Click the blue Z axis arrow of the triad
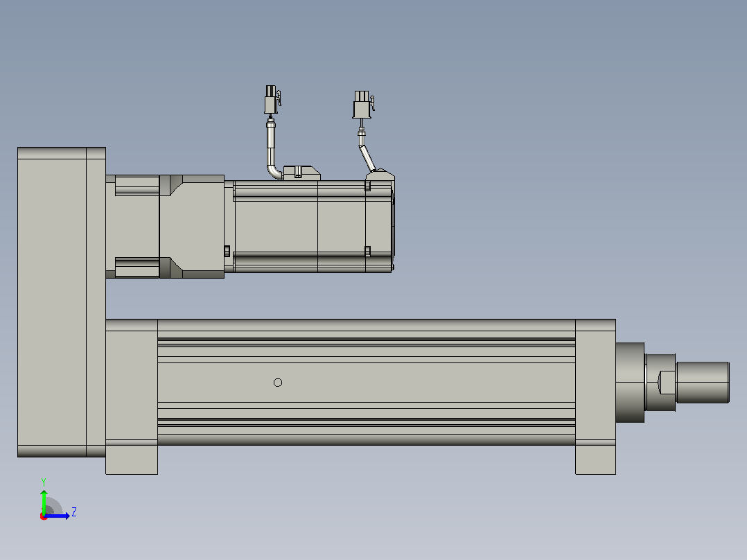This screenshot has width=747, height=560. coord(58,516)
